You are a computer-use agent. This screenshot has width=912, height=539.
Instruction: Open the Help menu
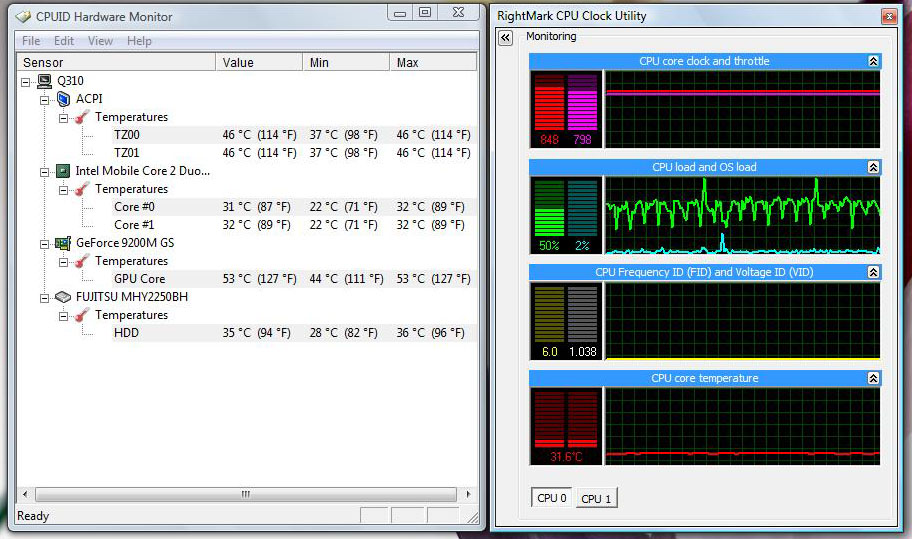coord(139,41)
